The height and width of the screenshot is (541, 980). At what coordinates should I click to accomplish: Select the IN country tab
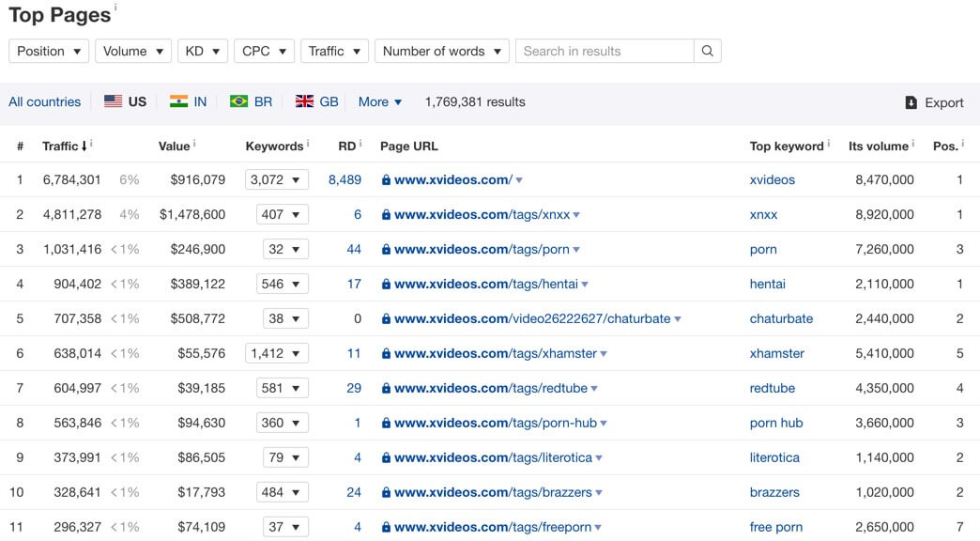[x=188, y=102]
